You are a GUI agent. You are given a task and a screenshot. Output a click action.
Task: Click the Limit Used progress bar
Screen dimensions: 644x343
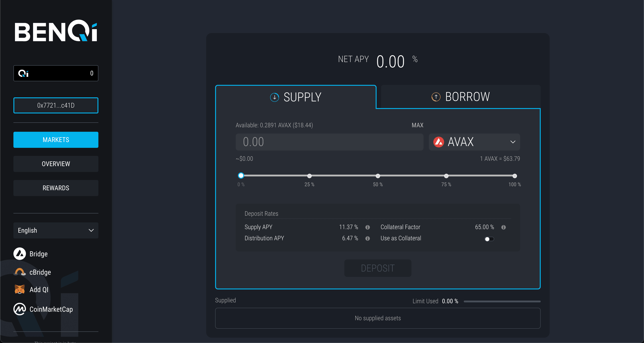click(502, 301)
